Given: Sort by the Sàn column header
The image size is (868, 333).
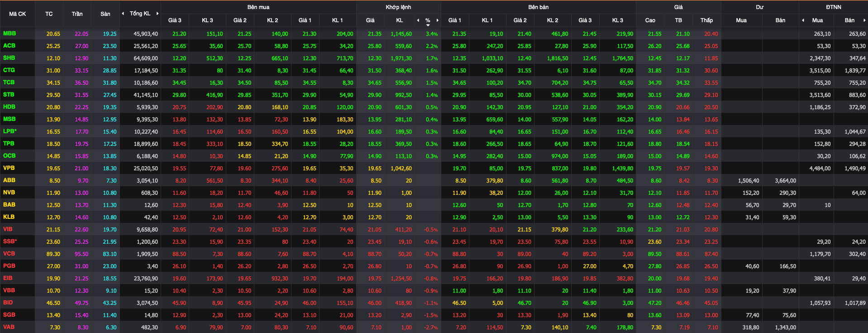Looking at the screenshot, I should click(x=105, y=14).
